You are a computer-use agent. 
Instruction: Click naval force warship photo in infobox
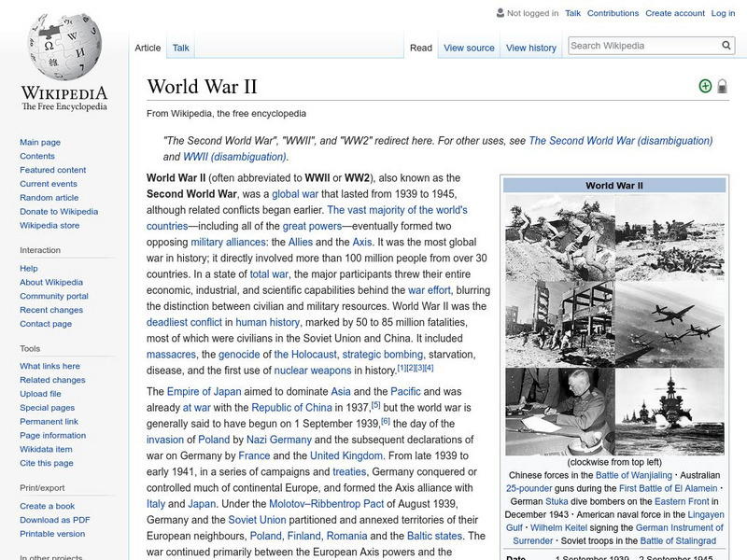click(x=669, y=412)
